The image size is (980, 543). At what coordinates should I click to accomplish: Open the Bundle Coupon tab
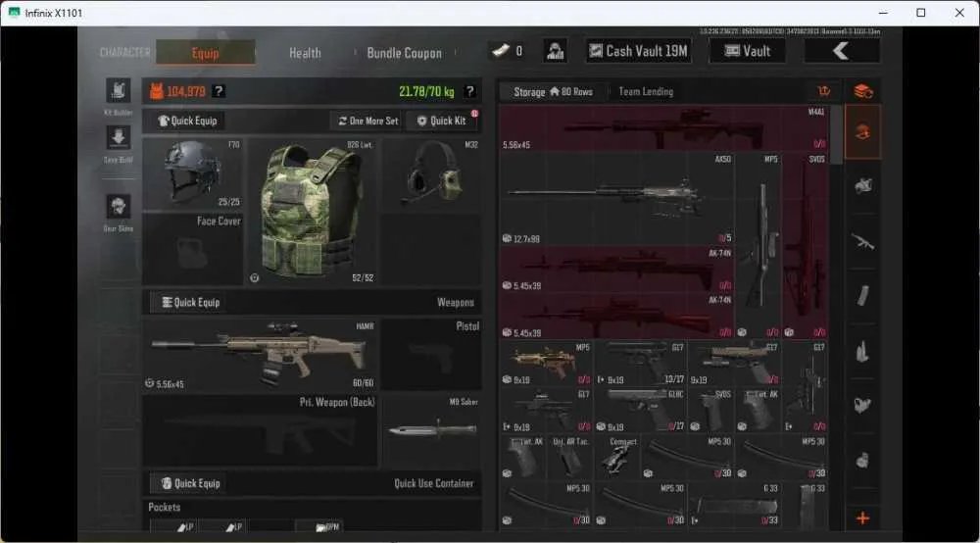pos(405,53)
